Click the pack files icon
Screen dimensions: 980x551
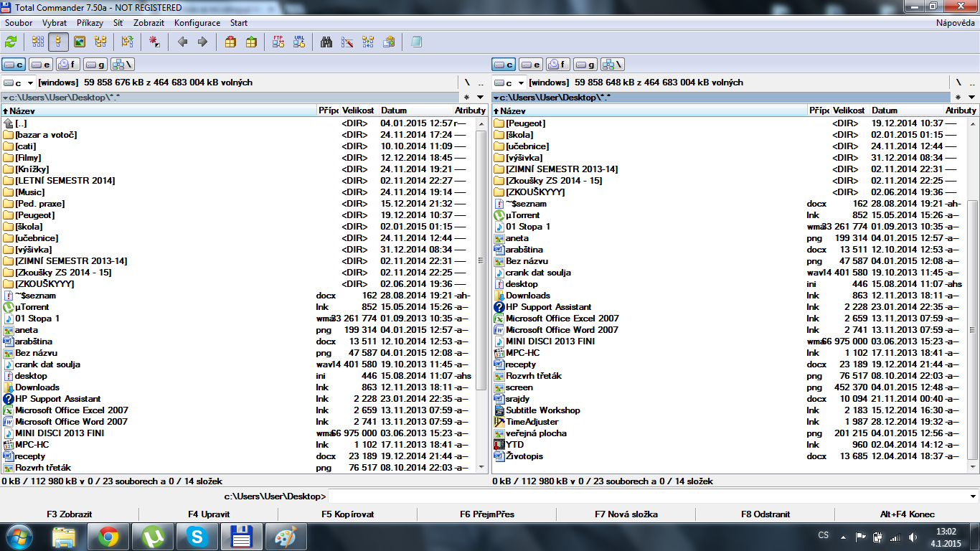pos(230,42)
